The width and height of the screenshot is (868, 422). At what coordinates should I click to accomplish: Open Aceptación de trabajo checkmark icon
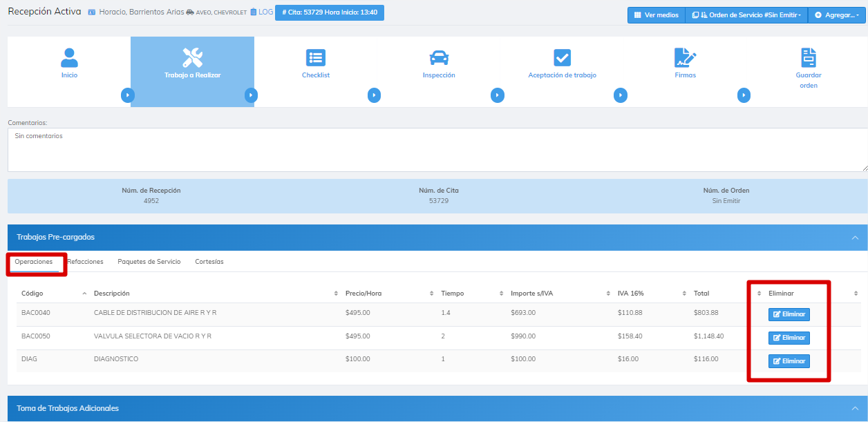pyautogui.click(x=562, y=57)
